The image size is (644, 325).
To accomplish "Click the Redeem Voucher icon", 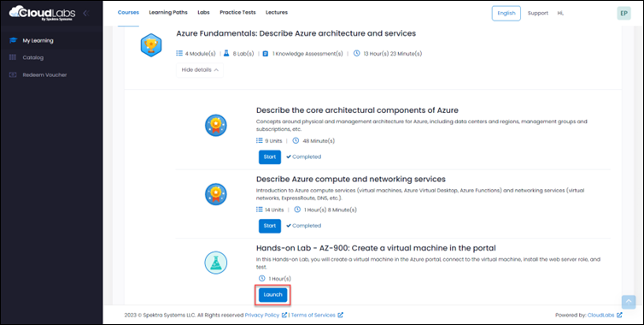I will [x=13, y=75].
